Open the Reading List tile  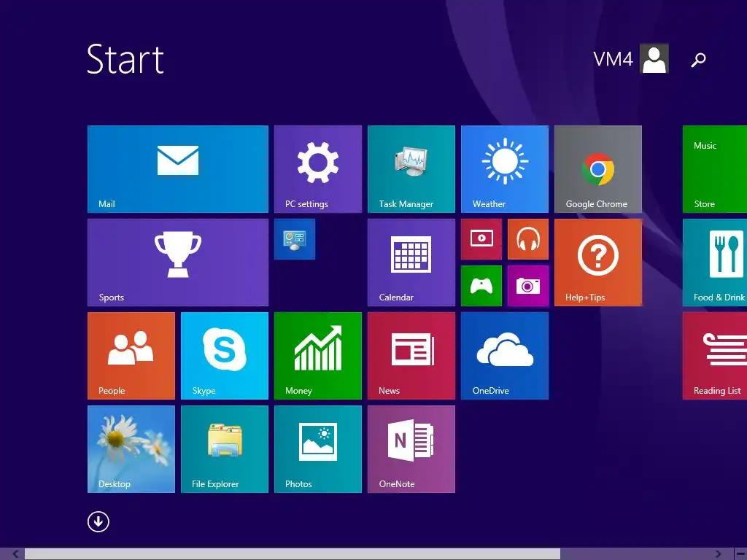[x=715, y=356]
